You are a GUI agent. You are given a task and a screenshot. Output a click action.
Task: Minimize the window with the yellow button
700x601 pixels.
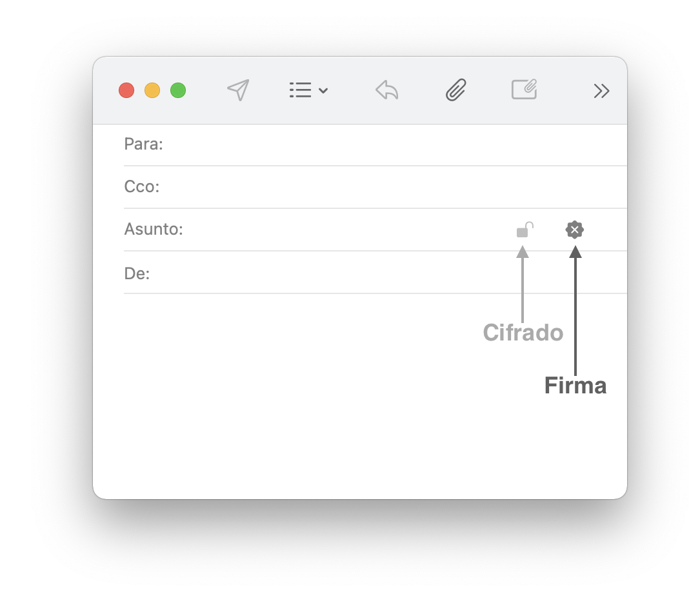click(x=152, y=90)
